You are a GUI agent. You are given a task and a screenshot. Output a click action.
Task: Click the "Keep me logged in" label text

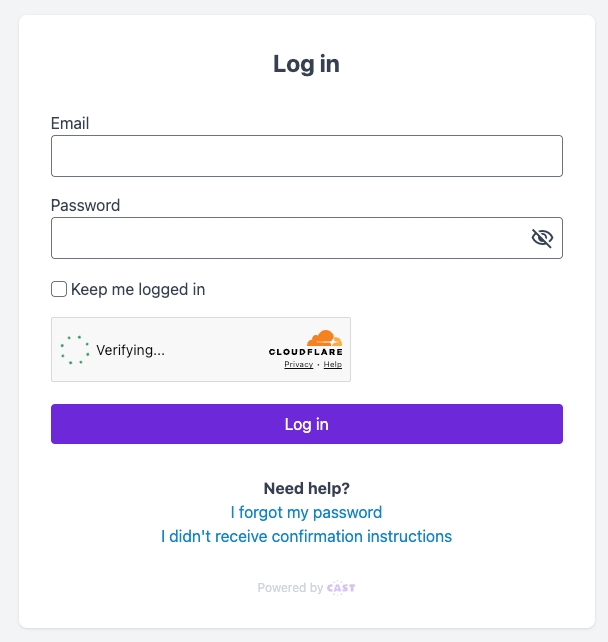138,289
